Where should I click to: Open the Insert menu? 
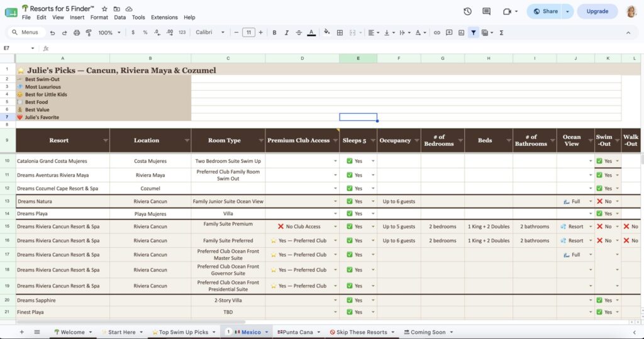[77, 17]
